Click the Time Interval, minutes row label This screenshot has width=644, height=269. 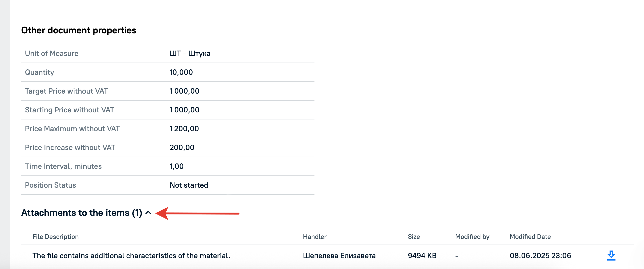pos(63,166)
